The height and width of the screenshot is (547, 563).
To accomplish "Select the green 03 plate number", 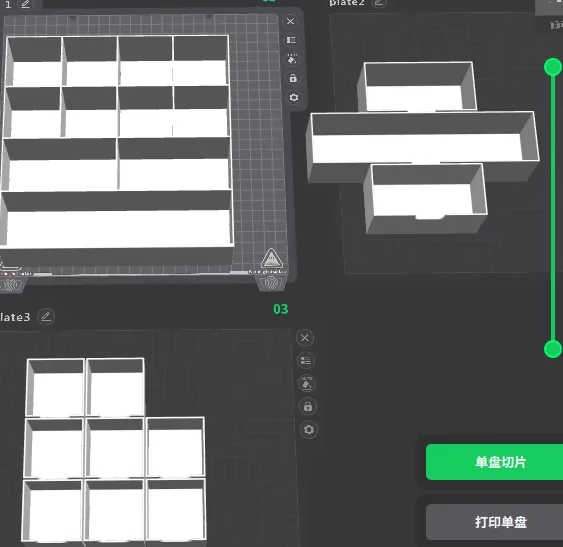I will (x=280, y=309).
